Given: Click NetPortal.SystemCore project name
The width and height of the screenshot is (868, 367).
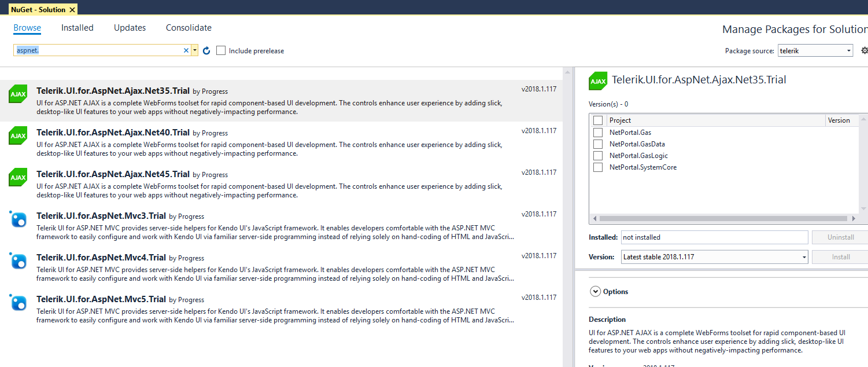Looking at the screenshot, I should [643, 167].
